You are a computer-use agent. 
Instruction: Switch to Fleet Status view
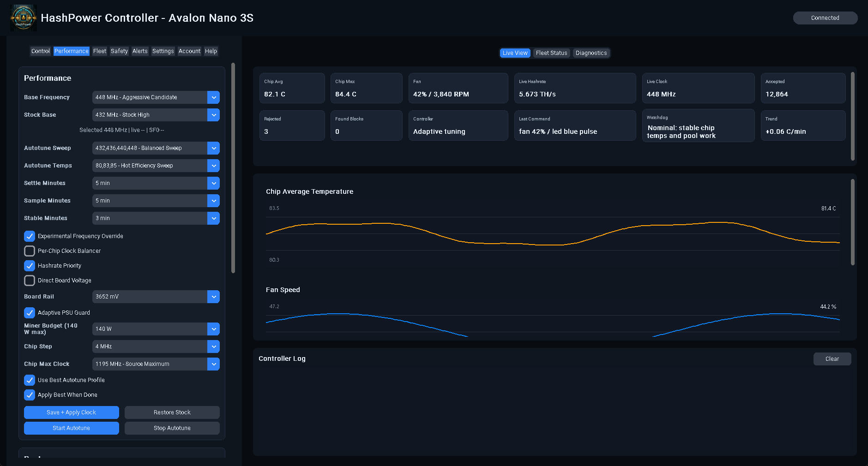coord(551,53)
